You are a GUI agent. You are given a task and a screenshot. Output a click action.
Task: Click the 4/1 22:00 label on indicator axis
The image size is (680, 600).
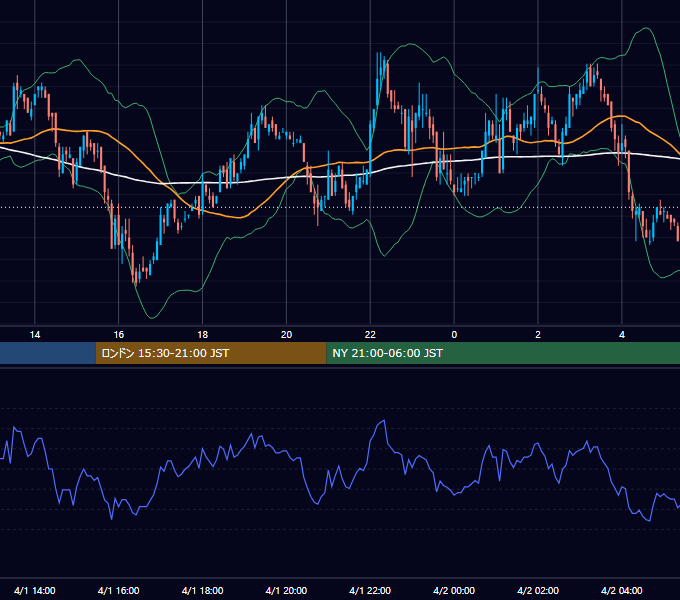click(370, 590)
